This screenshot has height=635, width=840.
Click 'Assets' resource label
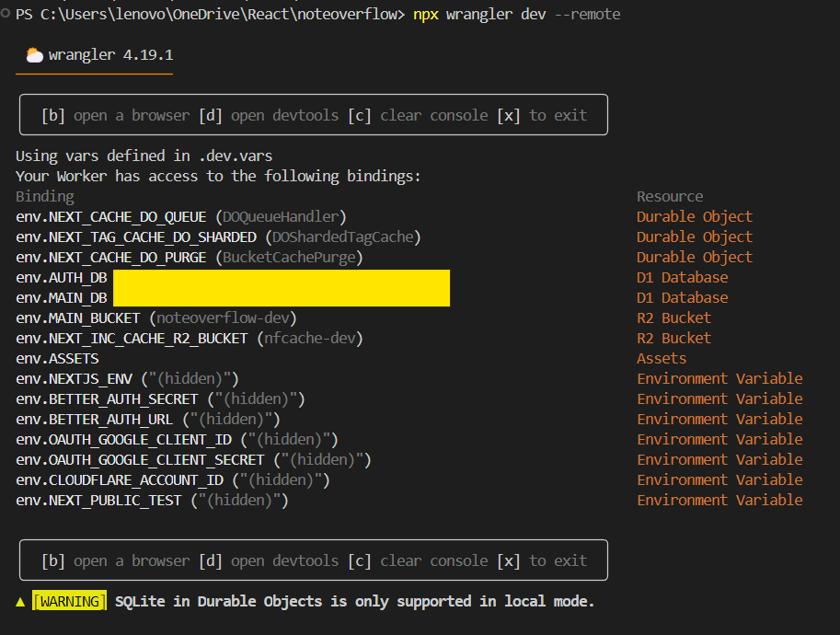(662, 359)
